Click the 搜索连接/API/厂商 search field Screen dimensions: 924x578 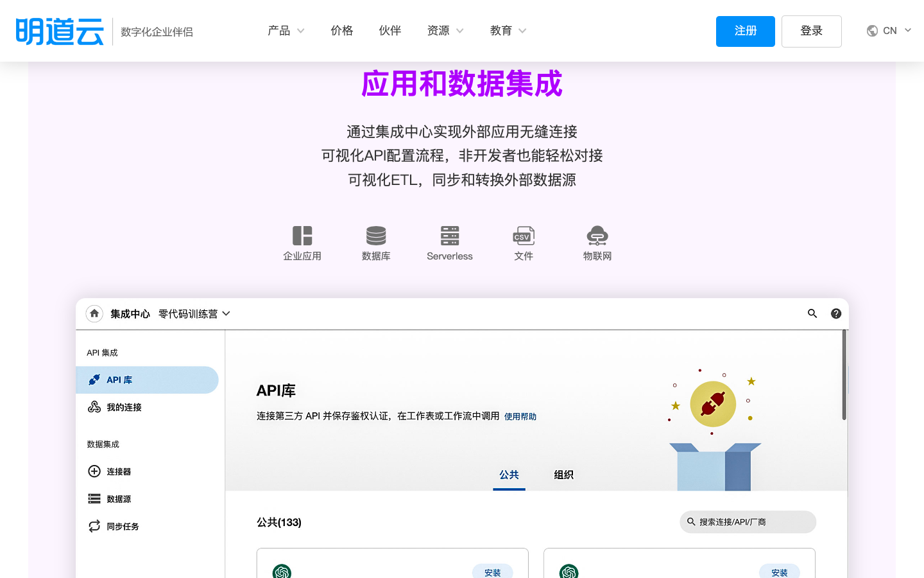[748, 522]
